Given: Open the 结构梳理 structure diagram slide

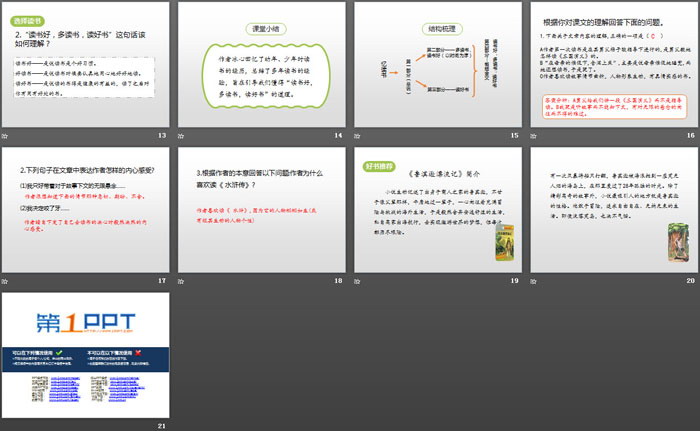Looking at the screenshot, I should [x=435, y=64].
